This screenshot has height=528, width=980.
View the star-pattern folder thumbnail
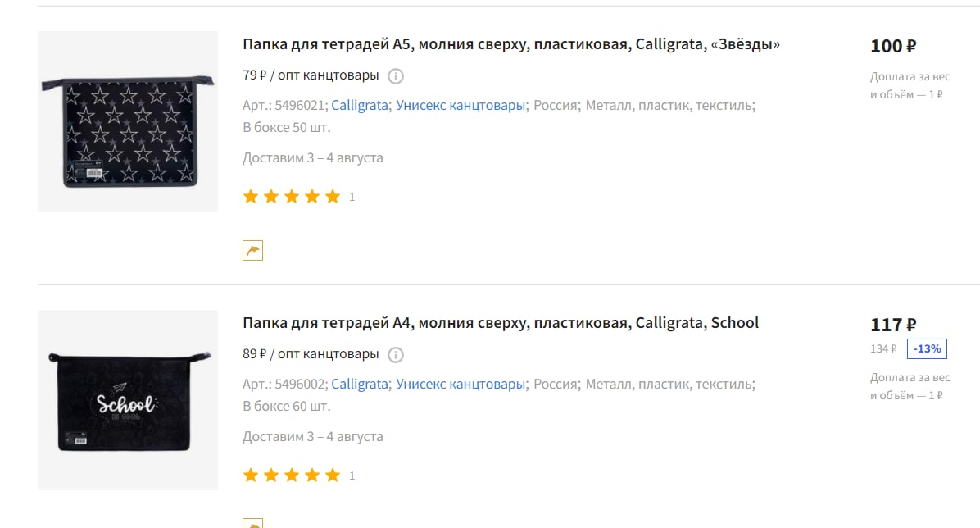click(128, 121)
